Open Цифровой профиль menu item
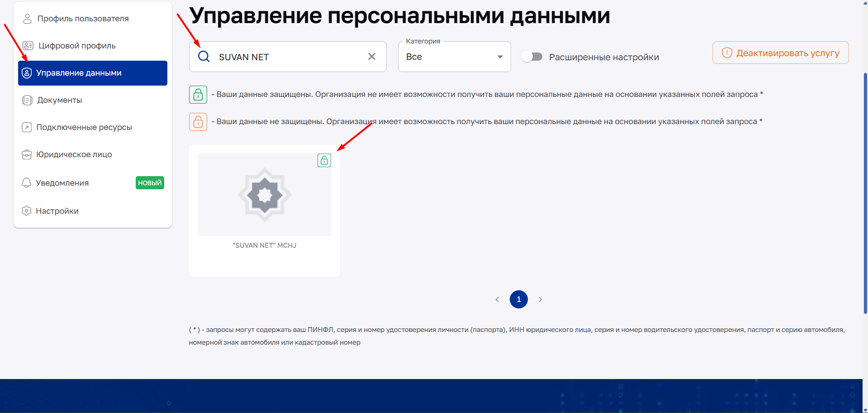 (x=93, y=46)
